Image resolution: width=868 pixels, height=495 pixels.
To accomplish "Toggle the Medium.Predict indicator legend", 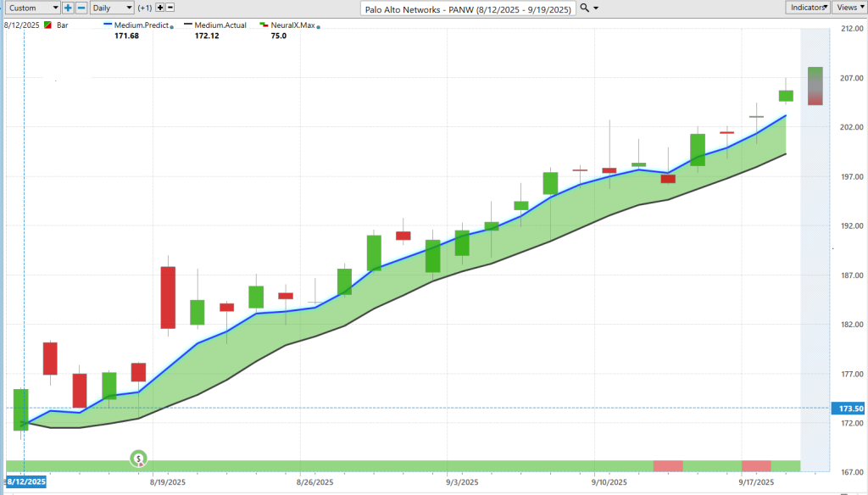I will point(144,25).
